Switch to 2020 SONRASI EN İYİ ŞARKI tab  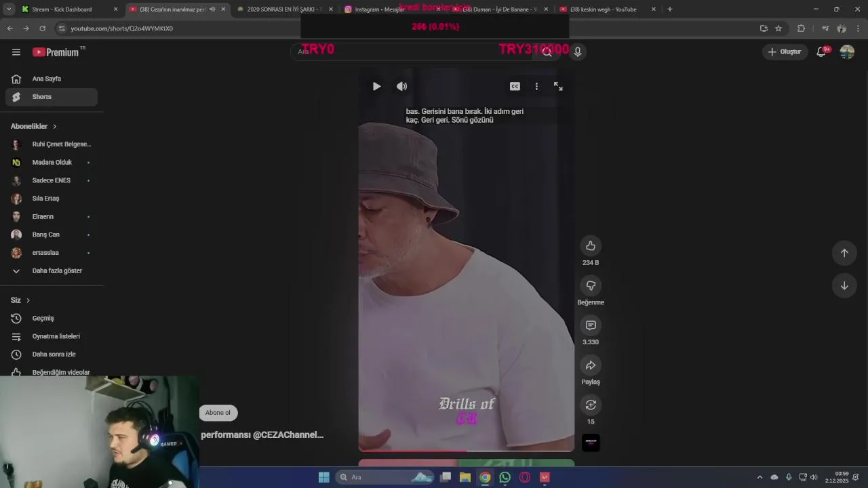(x=283, y=9)
